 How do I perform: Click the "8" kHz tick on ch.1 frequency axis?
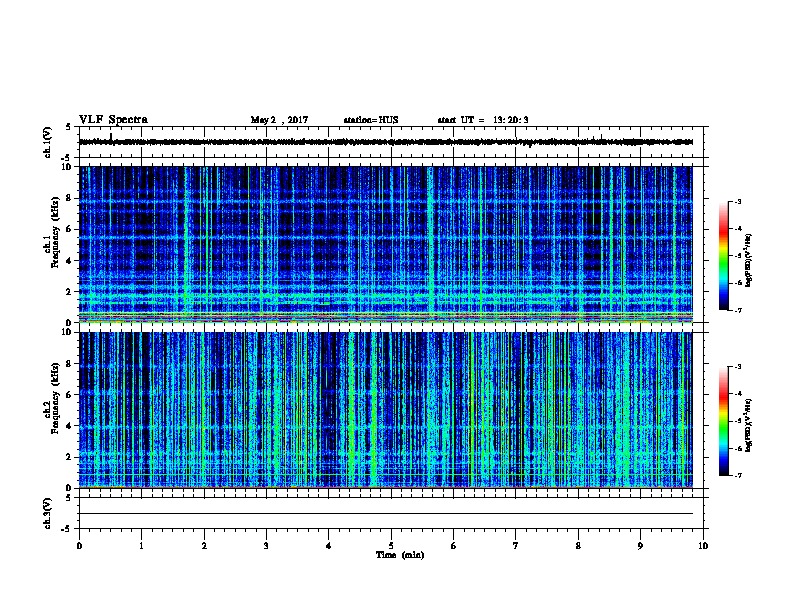pos(69,198)
